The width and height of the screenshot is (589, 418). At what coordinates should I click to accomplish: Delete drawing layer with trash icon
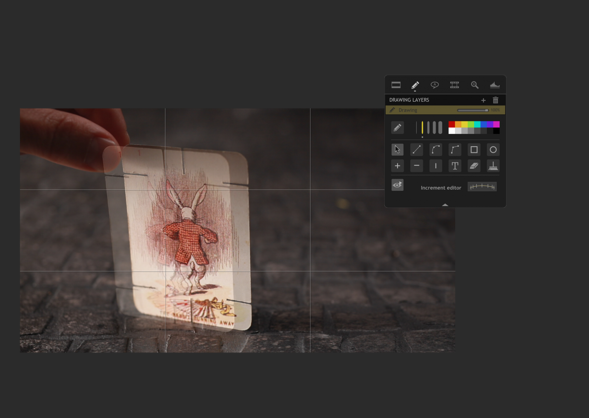(x=495, y=100)
